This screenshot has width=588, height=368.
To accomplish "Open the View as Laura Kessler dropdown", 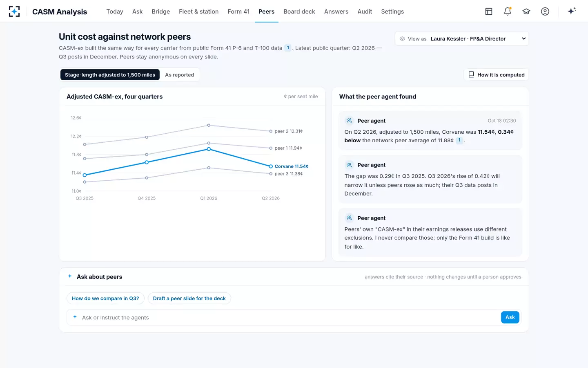I will (461, 39).
